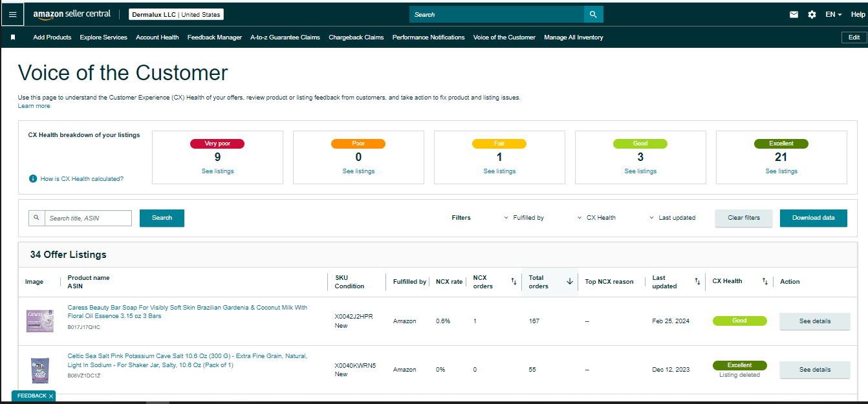Open How is CX Health calculated link
Viewport: 868px width, 404px height.
(81, 179)
